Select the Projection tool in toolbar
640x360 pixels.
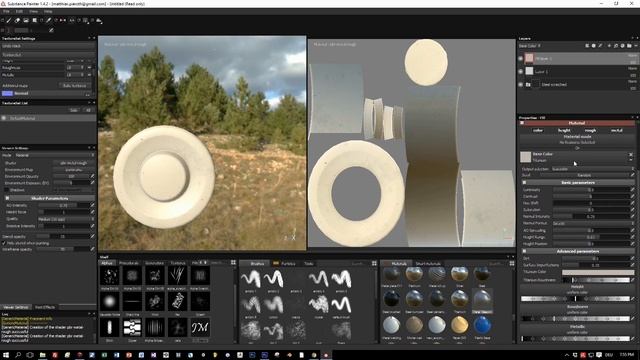pos(26,20)
